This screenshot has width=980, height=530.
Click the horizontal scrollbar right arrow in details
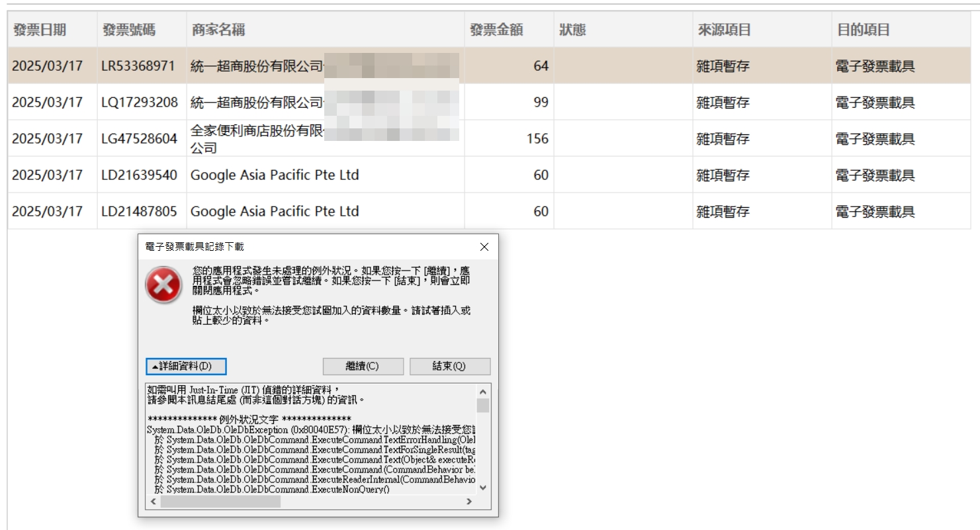[x=469, y=502]
